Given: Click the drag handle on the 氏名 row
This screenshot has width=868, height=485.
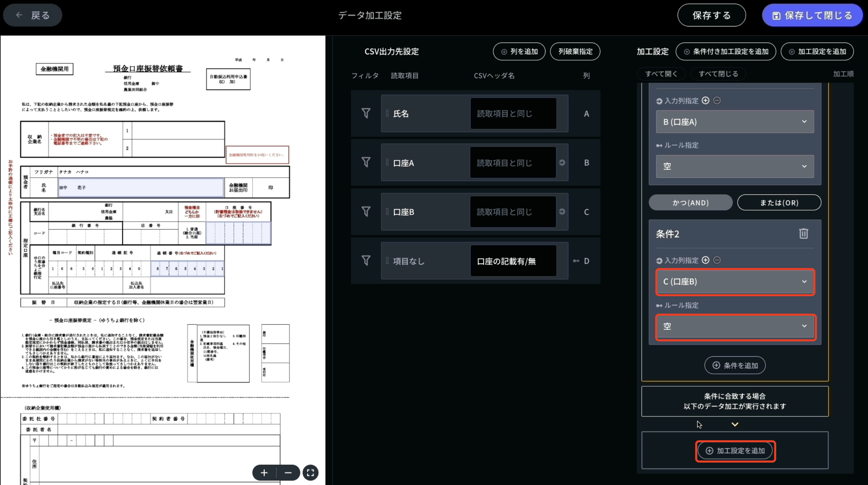Looking at the screenshot, I should pos(387,114).
